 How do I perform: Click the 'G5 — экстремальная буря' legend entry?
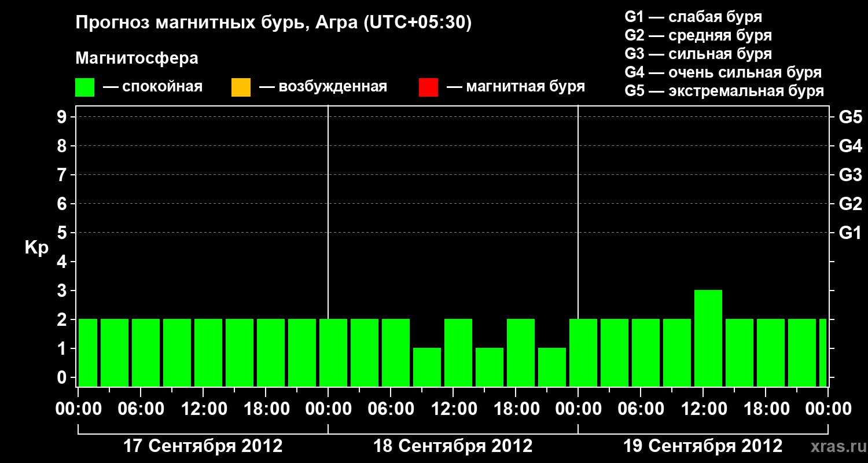coord(724,91)
